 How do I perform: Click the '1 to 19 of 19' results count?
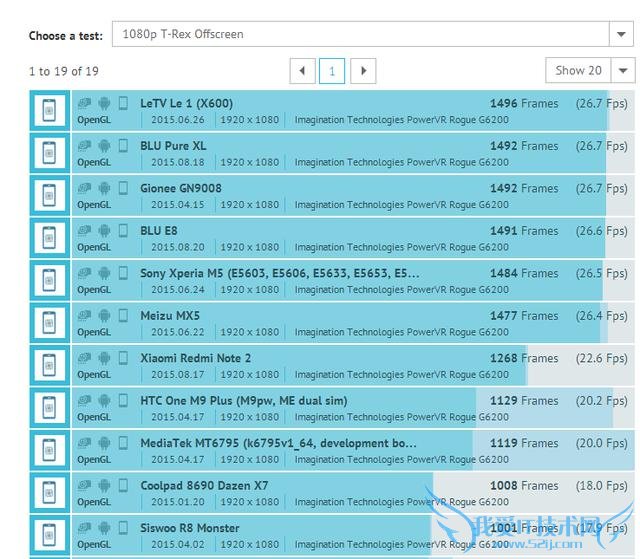(x=64, y=71)
